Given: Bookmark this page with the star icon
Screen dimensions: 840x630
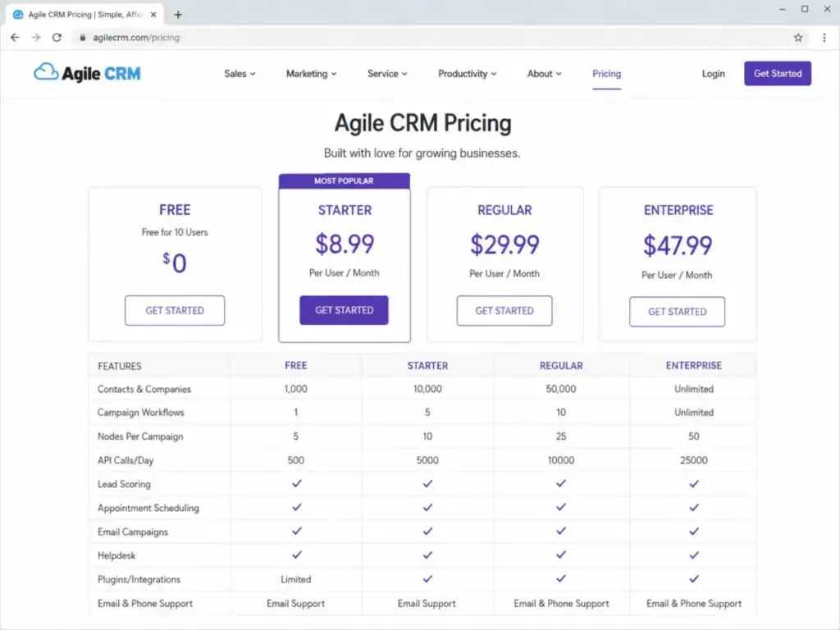Looking at the screenshot, I should coord(798,38).
